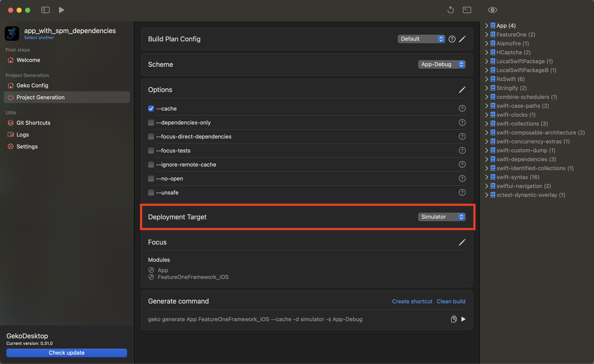594x364 pixels.
Task: Click the Check update button
Action: [66, 353]
